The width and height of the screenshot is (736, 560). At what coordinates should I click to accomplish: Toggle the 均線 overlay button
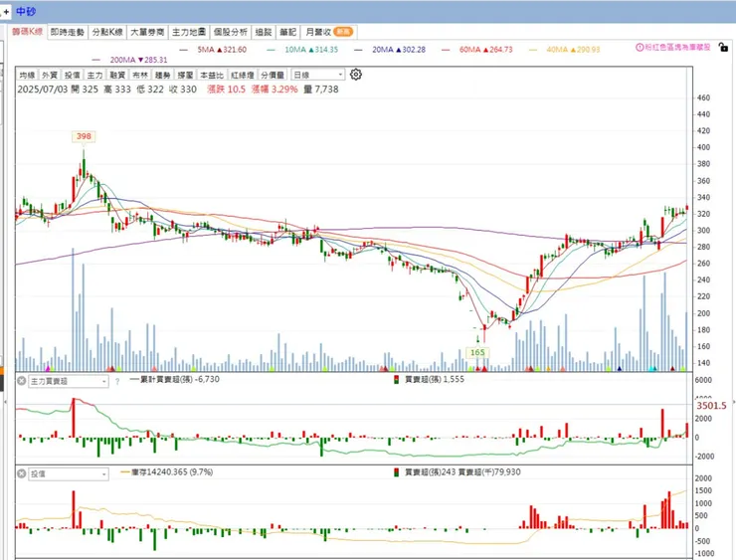(27, 75)
